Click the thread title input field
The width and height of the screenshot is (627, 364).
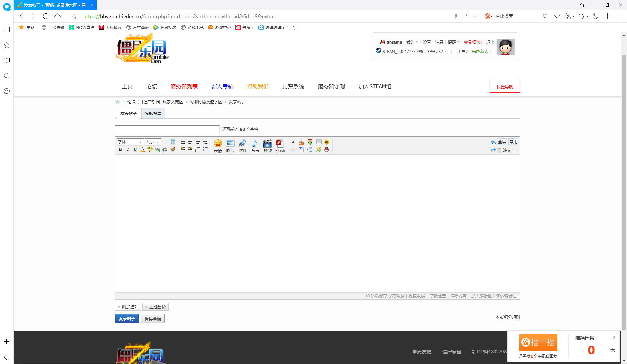tap(167, 129)
